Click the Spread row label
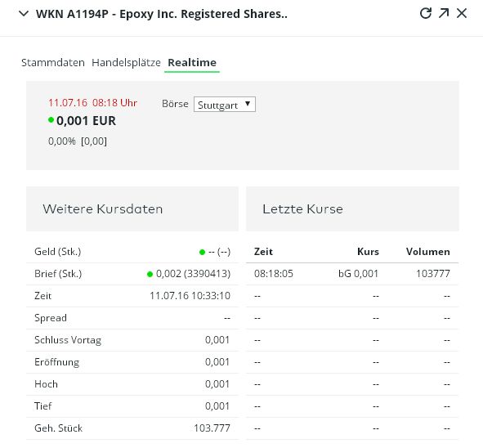 point(51,318)
